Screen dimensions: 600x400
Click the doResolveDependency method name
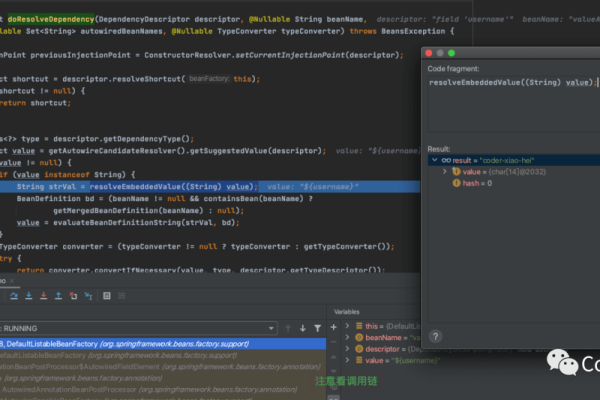pos(51,19)
